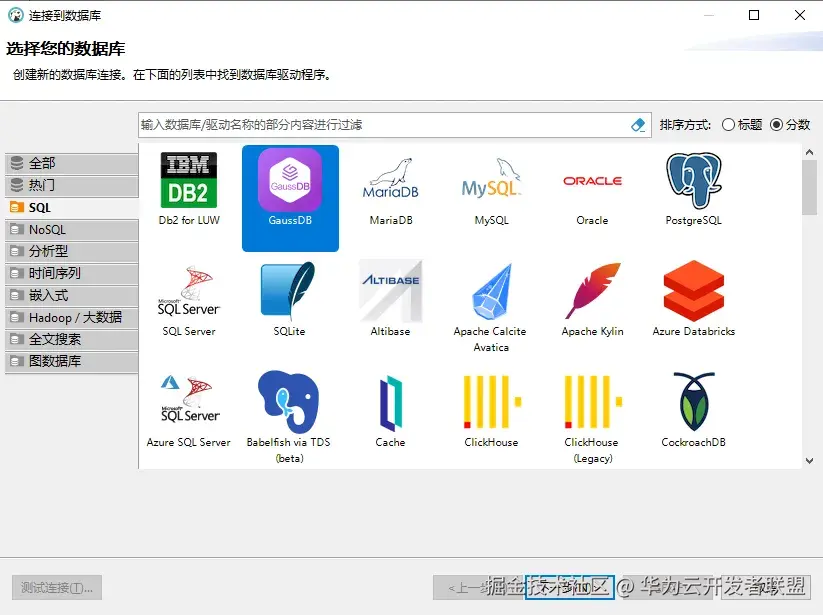Screen dimensions: 823x615
Task: Open the 图数据库 category
Action: pos(72,362)
